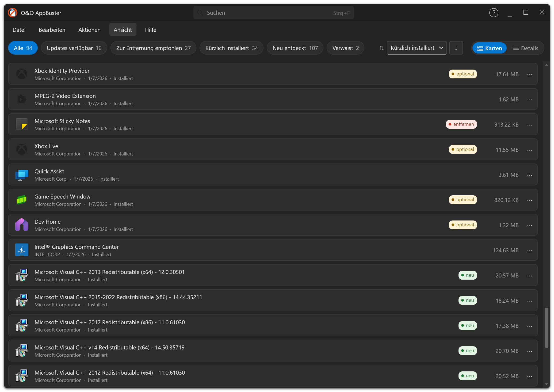Click the Game Speech Window icon

tap(22, 200)
